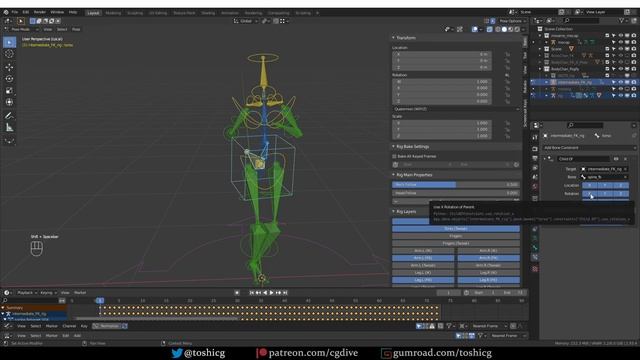Select the Measure tool

tap(9, 128)
